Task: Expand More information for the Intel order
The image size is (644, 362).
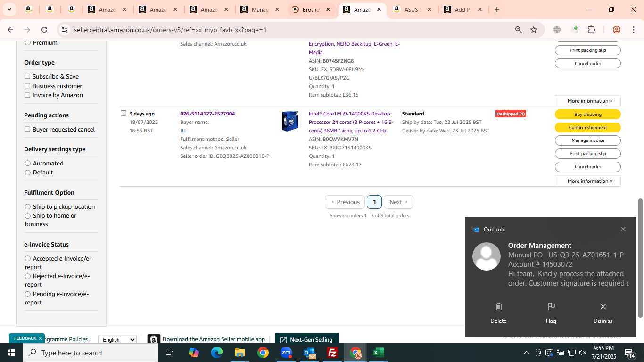Action: coord(588,181)
